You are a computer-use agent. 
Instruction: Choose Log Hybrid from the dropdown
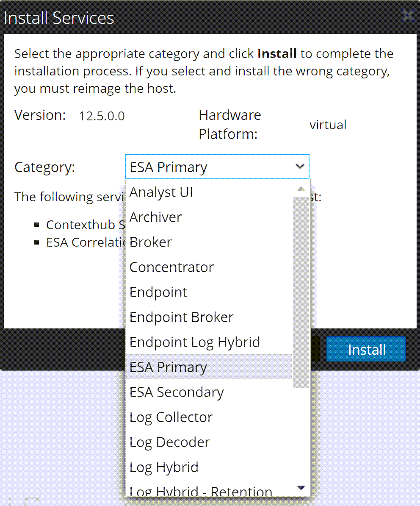[164, 467]
